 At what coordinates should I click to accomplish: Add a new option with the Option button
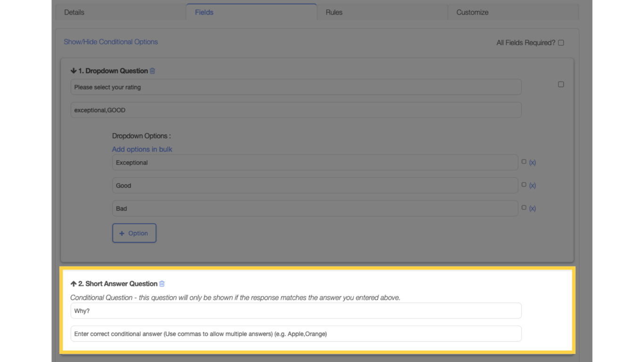[134, 233]
